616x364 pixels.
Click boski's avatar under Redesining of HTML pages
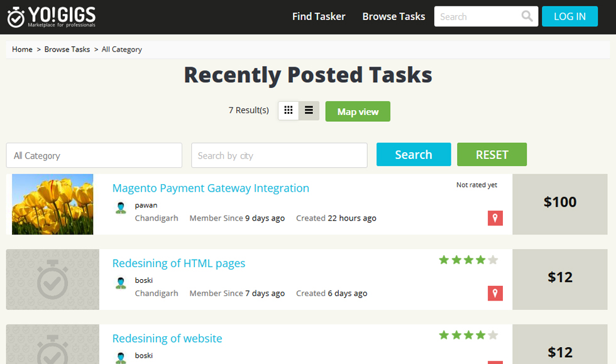(121, 284)
